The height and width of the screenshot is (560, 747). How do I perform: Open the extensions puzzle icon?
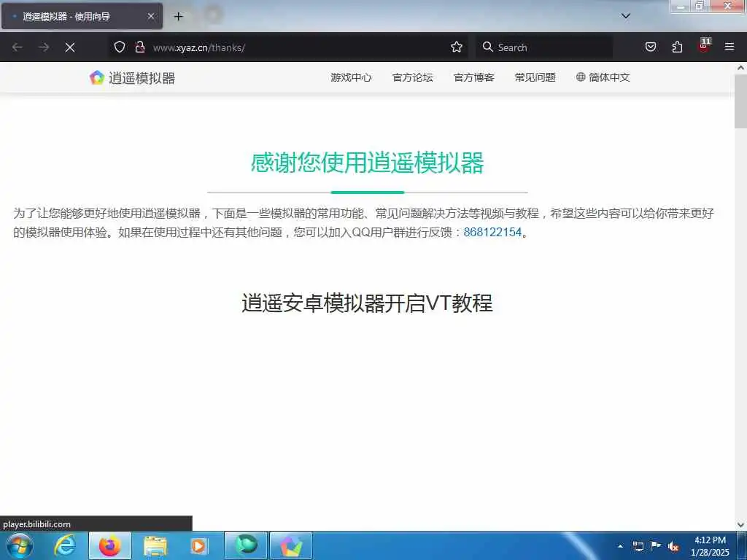pos(677,47)
